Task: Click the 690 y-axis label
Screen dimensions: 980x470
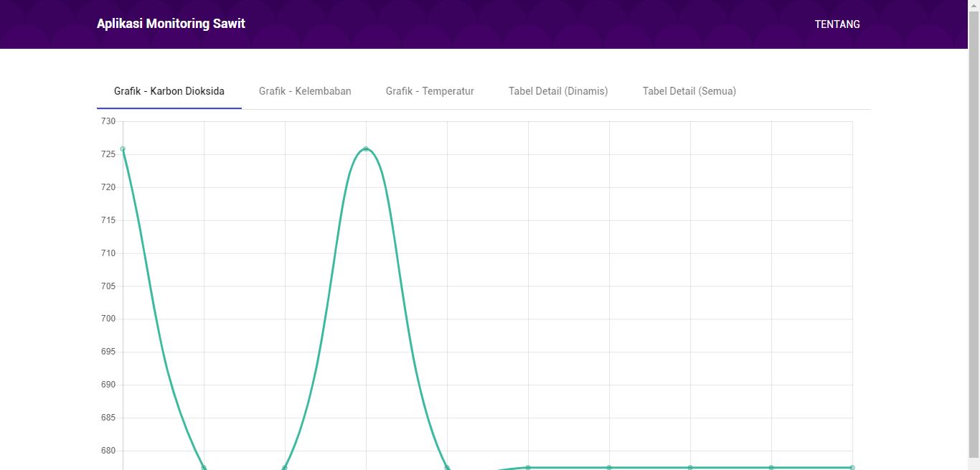Action: 108,385
